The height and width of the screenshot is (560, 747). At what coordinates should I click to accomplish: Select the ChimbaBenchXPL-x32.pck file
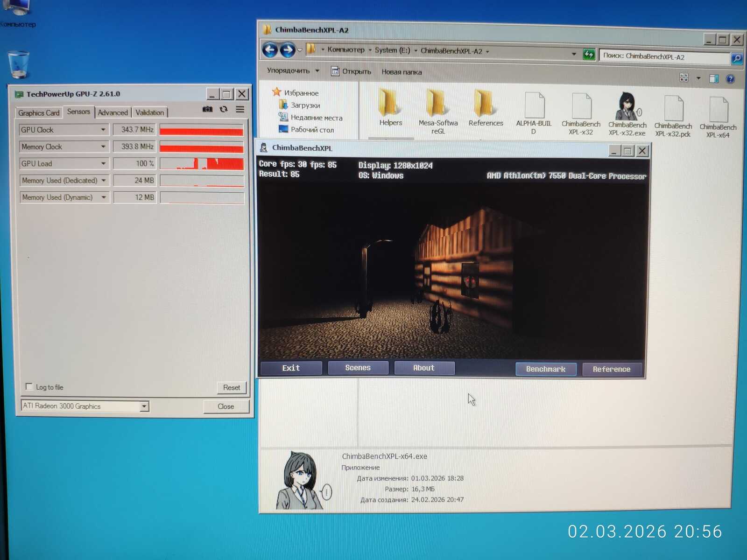pyautogui.click(x=673, y=117)
